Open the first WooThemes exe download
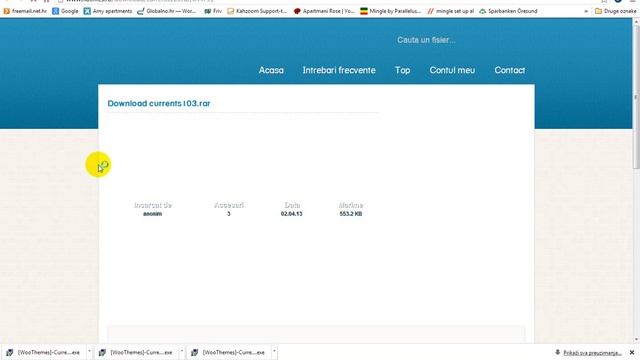This screenshot has height=360, width=640. click(43, 352)
